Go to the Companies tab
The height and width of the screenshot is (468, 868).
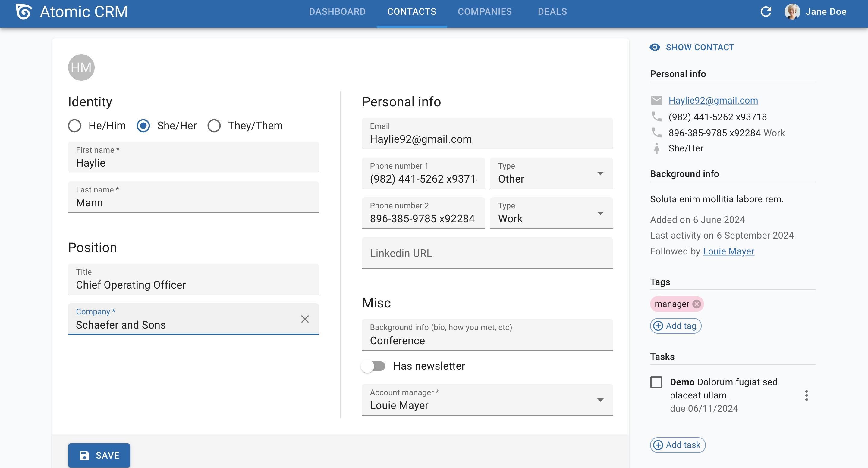(485, 12)
